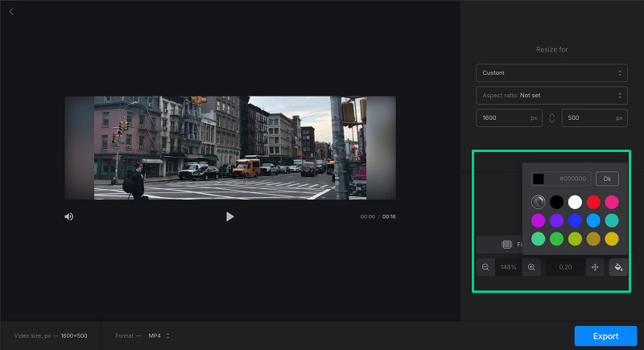
Task: Click the 00:16 duration text
Action: pos(389,216)
